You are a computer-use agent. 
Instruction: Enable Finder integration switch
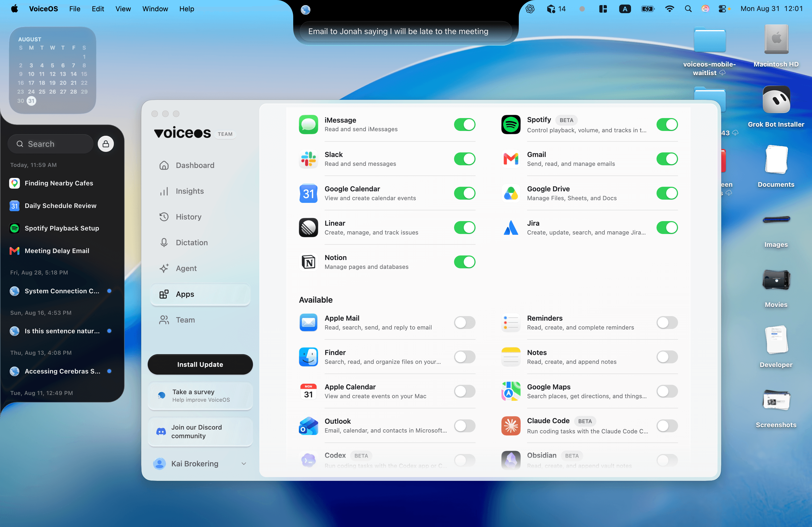click(x=464, y=357)
